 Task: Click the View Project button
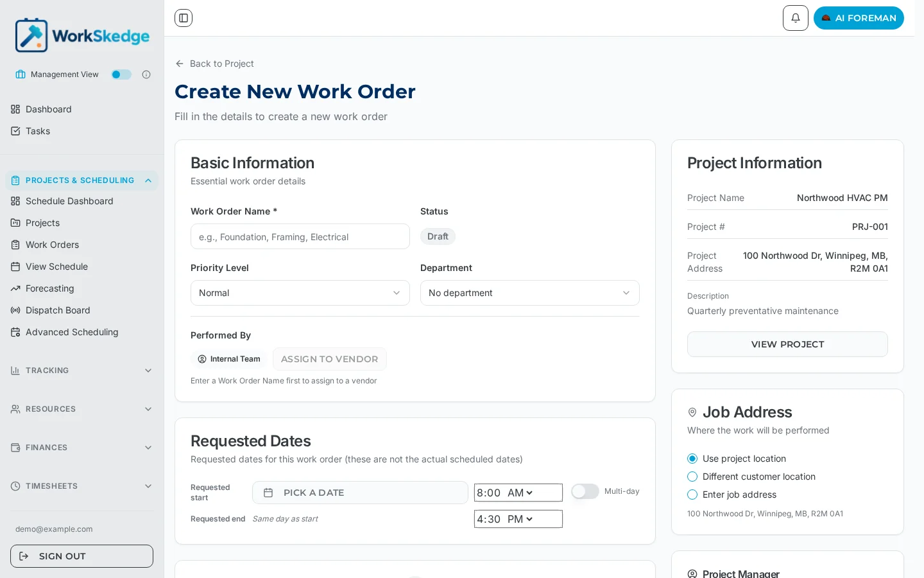(787, 344)
